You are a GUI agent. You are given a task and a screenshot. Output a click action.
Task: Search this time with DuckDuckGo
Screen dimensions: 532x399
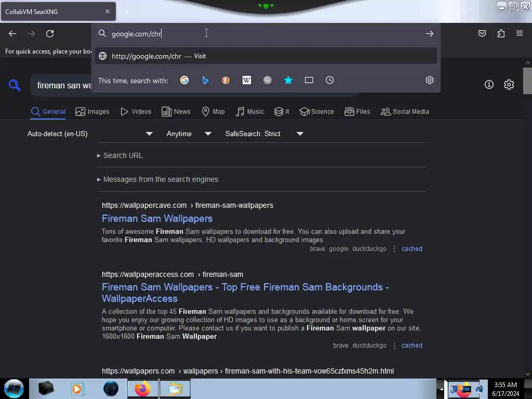pyautogui.click(x=225, y=80)
